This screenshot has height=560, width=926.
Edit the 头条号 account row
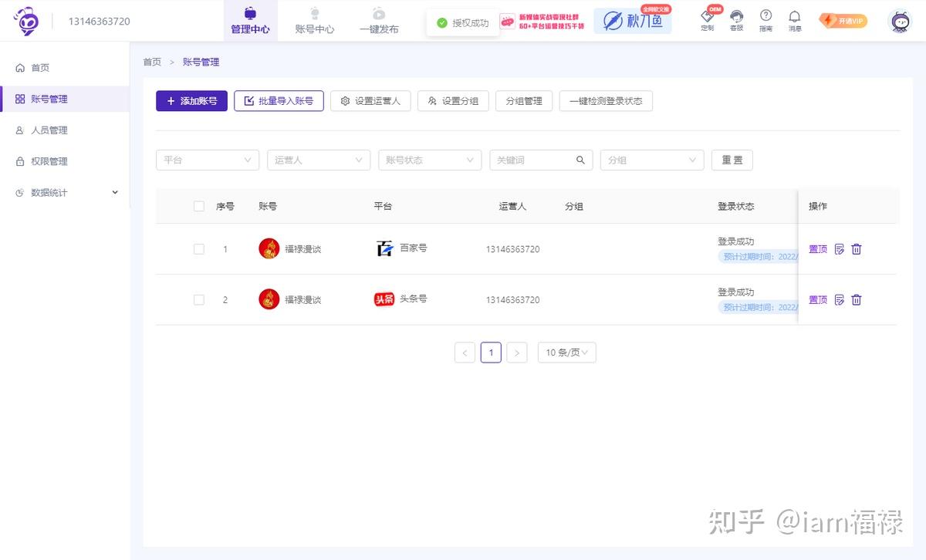840,300
